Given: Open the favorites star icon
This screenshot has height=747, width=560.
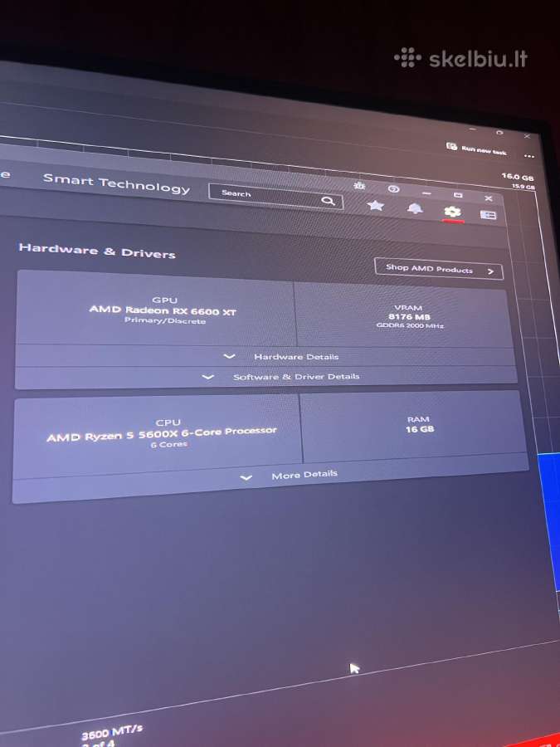Looking at the screenshot, I should coord(375,205).
